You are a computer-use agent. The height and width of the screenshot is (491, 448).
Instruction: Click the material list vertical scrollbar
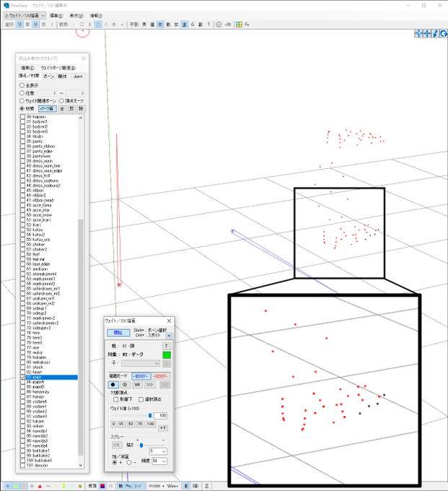(x=80, y=291)
